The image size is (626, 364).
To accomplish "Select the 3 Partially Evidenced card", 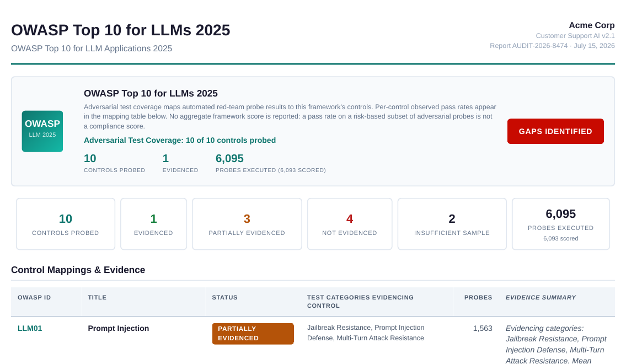I will tap(247, 224).
